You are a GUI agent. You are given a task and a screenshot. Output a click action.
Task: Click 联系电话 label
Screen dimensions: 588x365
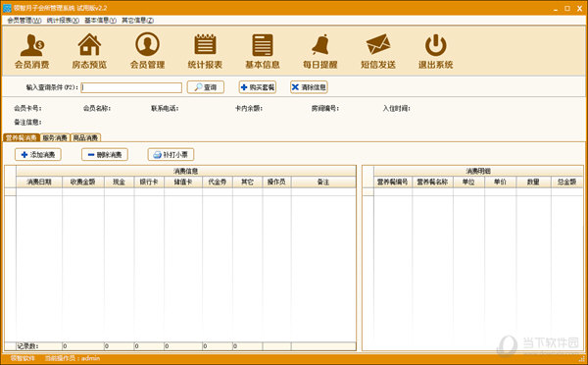[165, 109]
